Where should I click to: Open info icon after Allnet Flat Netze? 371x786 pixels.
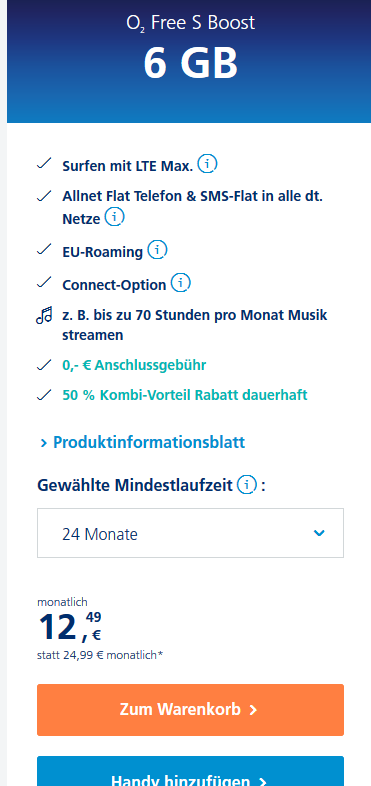pyautogui.click(x=115, y=218)
